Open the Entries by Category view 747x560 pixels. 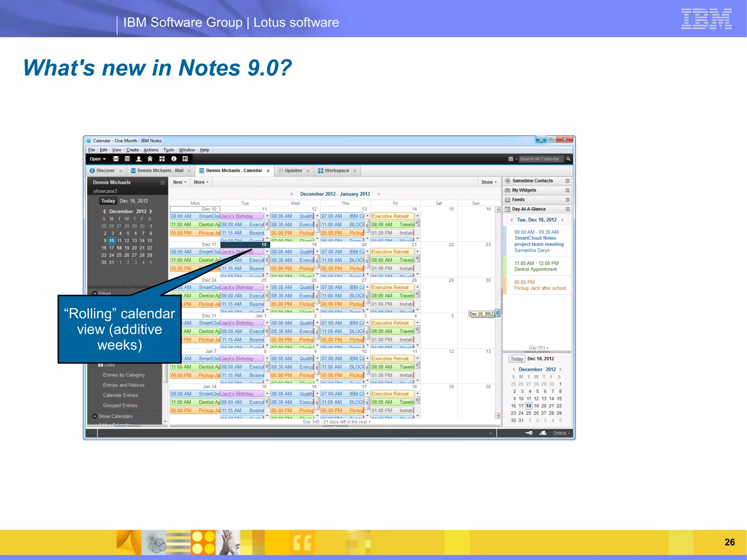[124, 375]
